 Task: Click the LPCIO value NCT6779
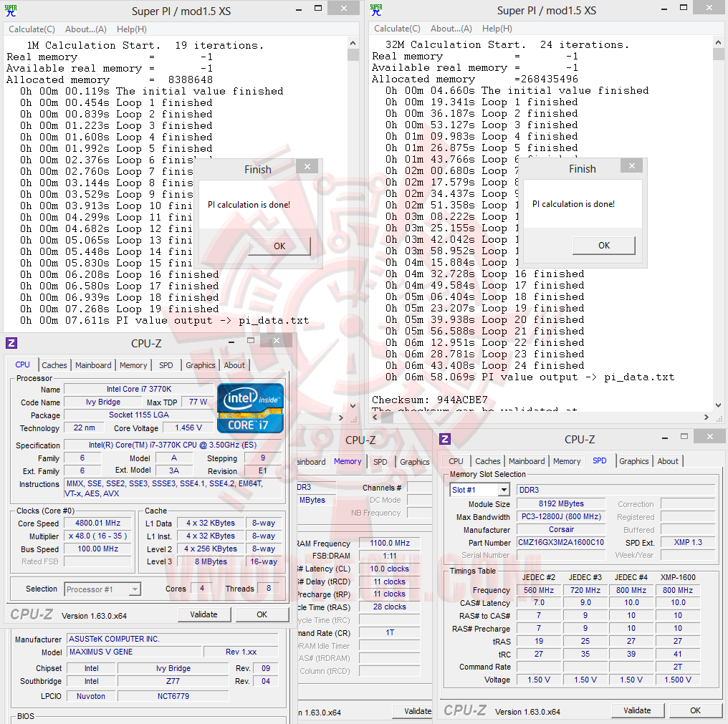173,696
